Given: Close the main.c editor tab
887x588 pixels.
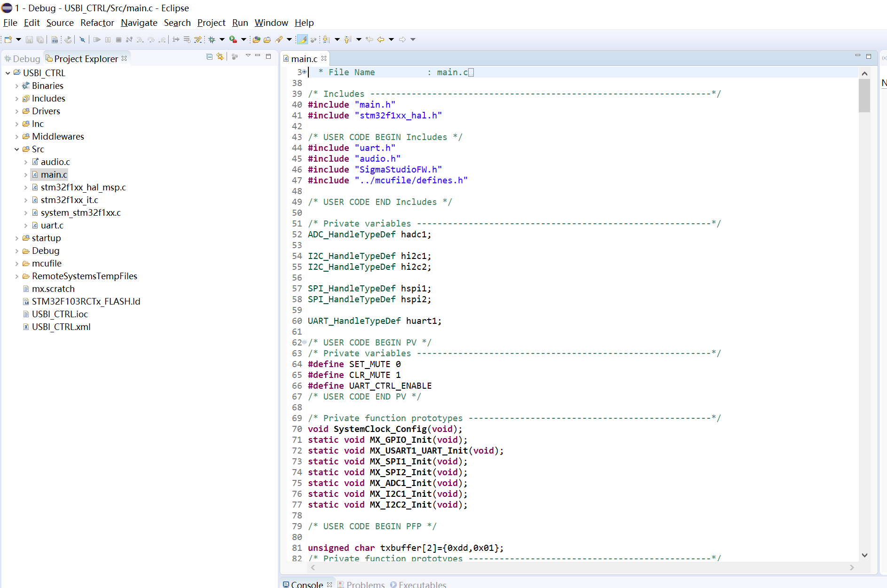Looking at the screenshot, I should 324,58.
